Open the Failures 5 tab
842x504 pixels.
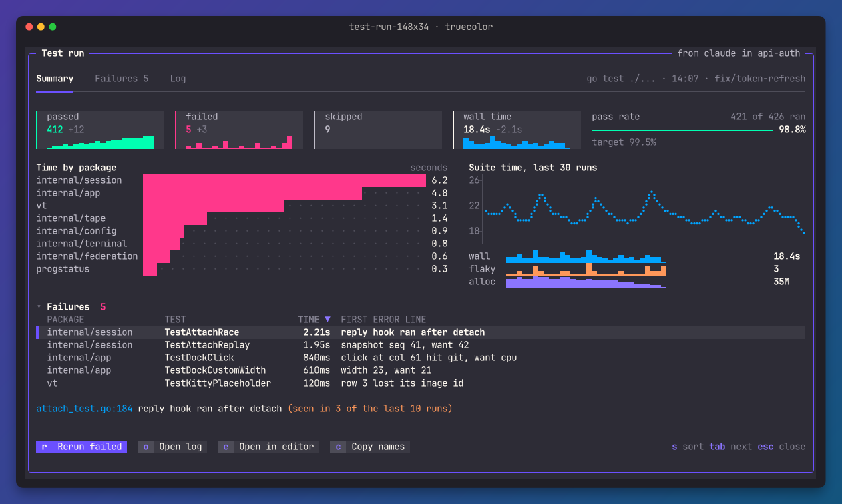122,79
